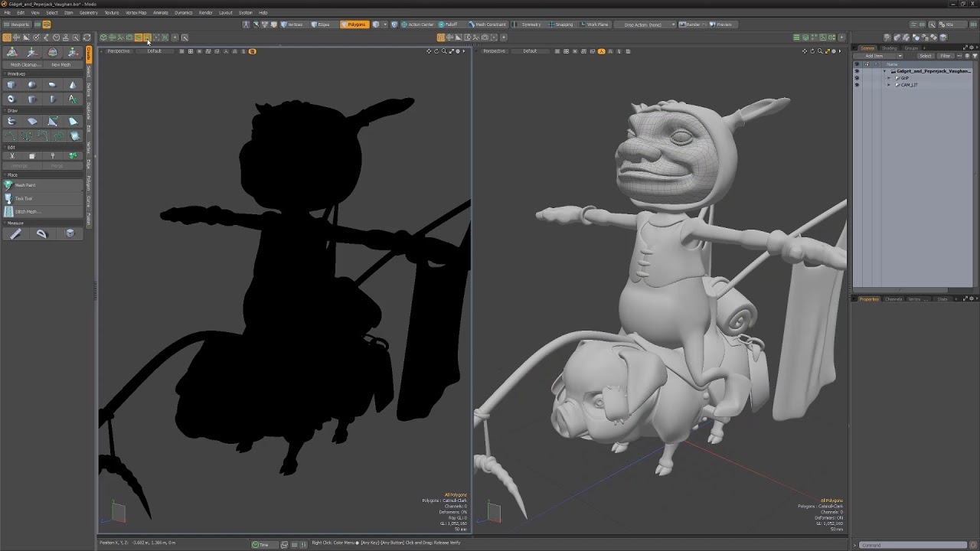980x551 pixels.
Task: Open left viewport Perspective view dropdown
Action: [x=118, y=51]
